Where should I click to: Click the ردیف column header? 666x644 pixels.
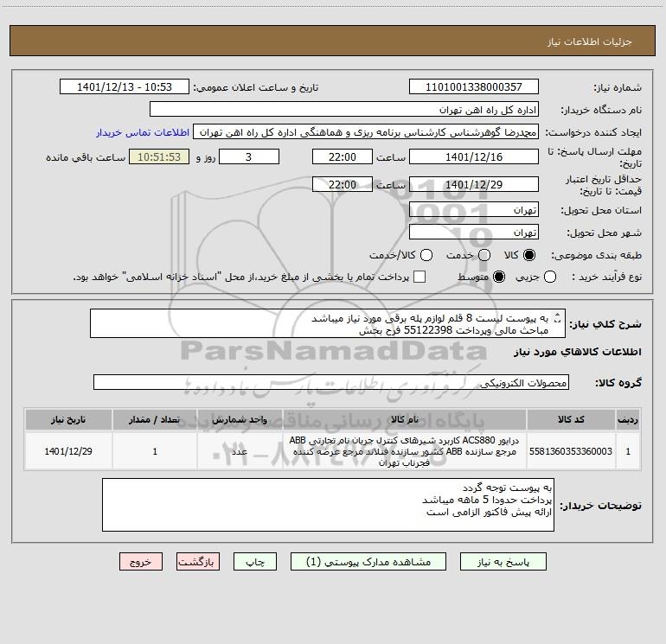(628, 420)
